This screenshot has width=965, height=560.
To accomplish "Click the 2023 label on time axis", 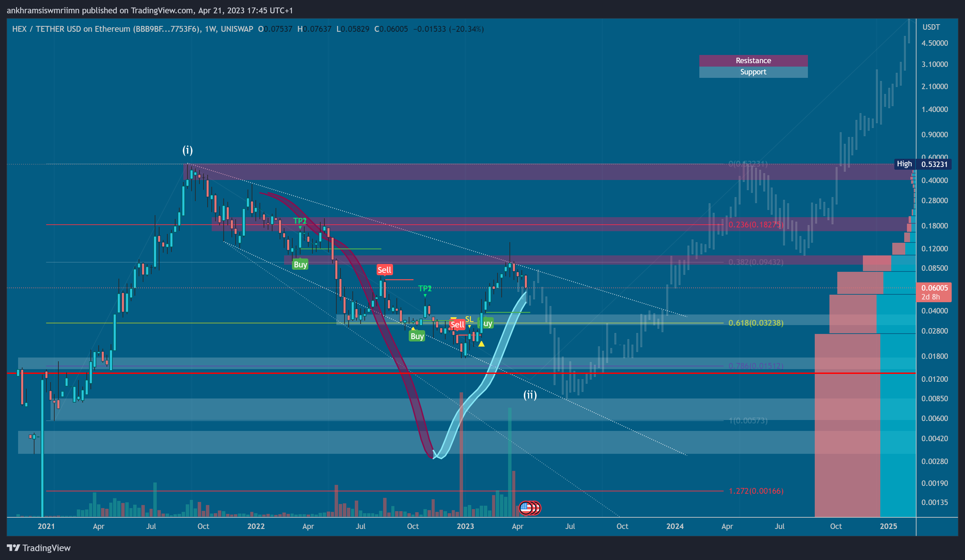I will 465,526.
